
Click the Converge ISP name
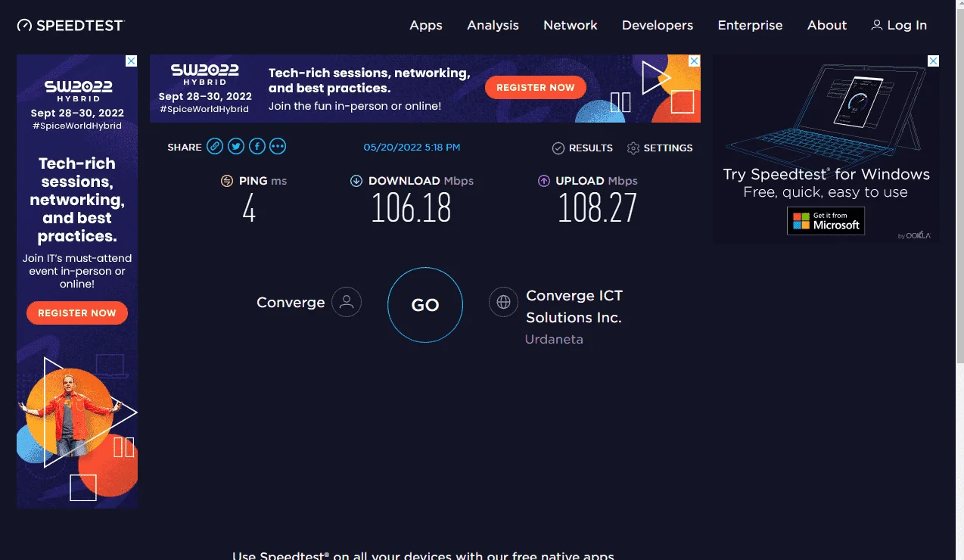click(x=291, y=302)
